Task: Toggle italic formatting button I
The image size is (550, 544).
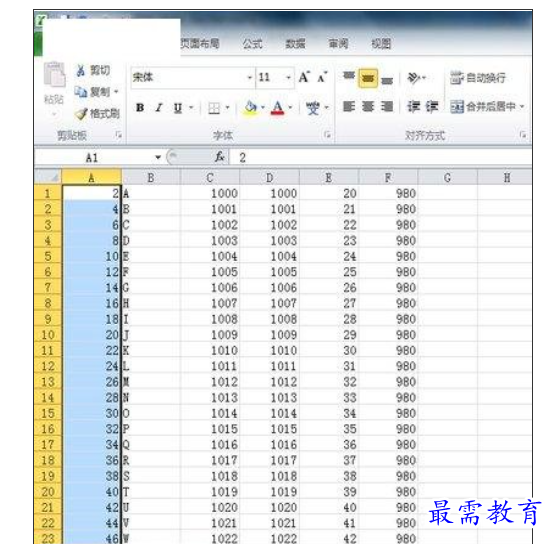Action: tap(159, 107)
